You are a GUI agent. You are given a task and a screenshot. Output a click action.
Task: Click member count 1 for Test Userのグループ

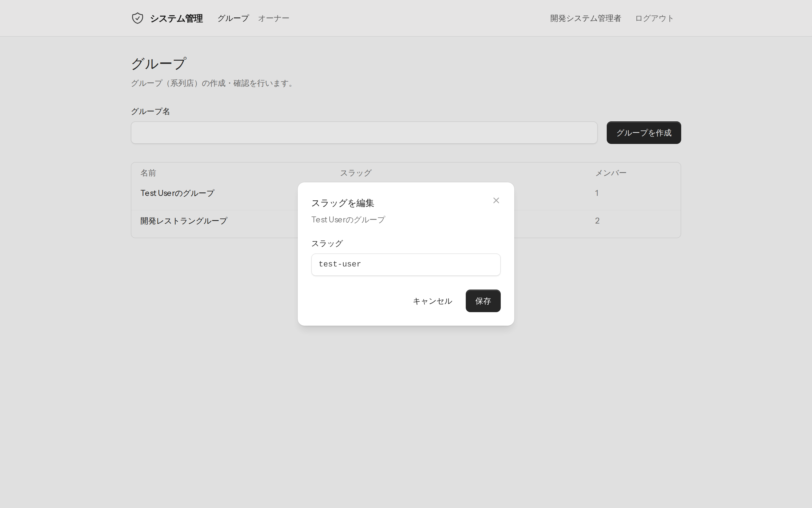(x=597, y=193)
